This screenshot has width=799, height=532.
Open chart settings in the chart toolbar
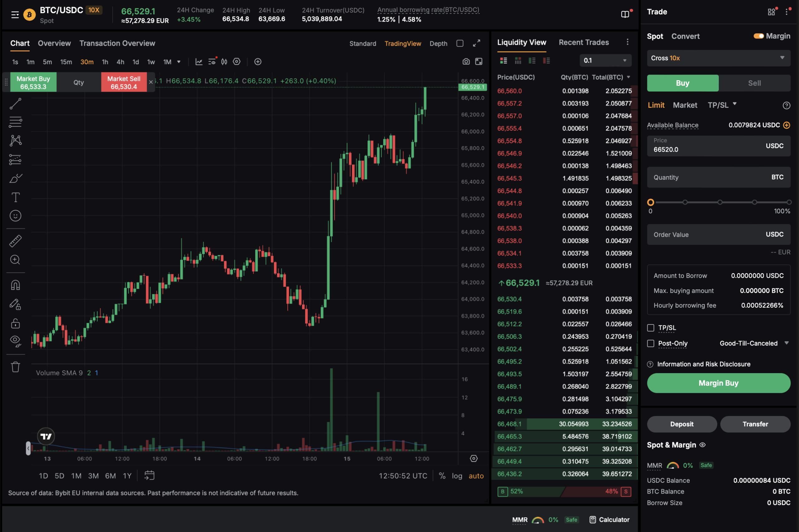point(237,61)
